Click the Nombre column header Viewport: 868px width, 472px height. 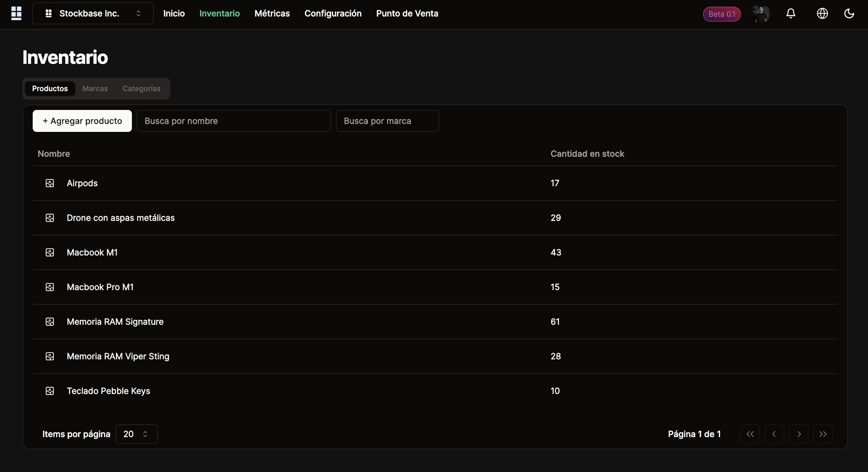point(54,154)
